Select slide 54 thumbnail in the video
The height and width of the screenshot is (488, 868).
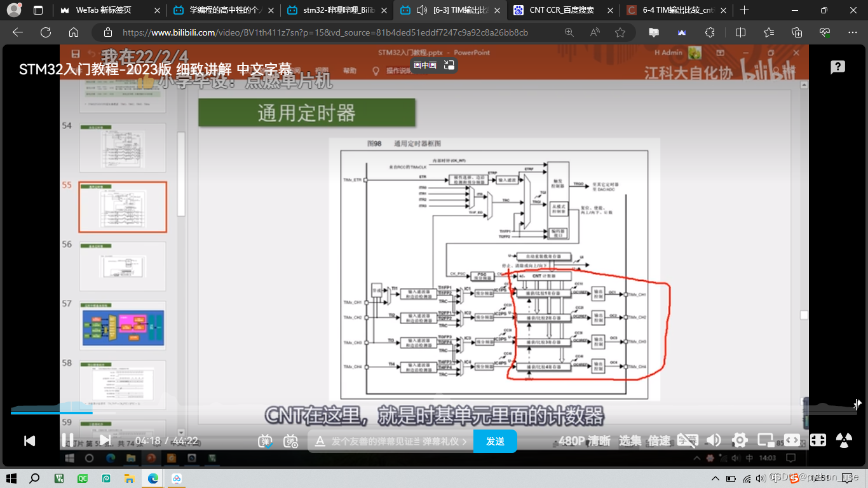[123, 147]
